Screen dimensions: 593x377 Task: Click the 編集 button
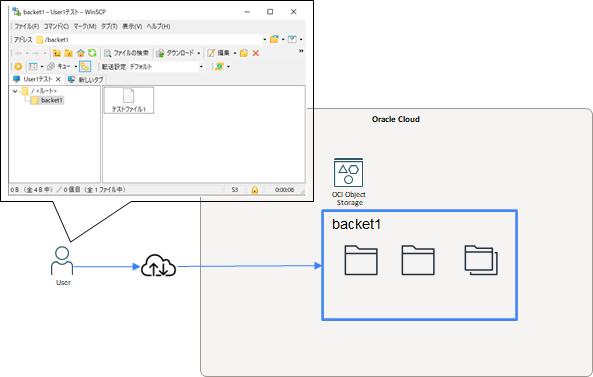pos(219,53)
